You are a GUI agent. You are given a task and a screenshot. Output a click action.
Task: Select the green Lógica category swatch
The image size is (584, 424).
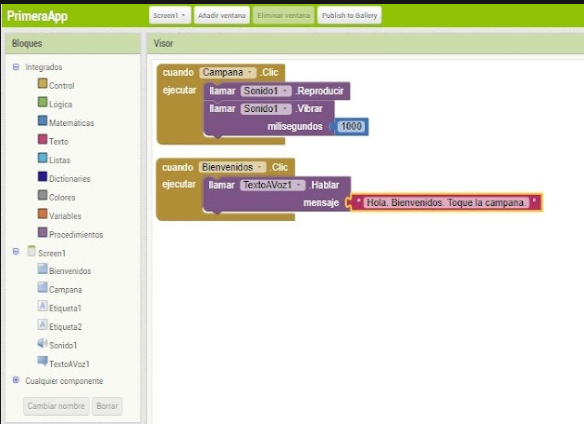point(42,102)
